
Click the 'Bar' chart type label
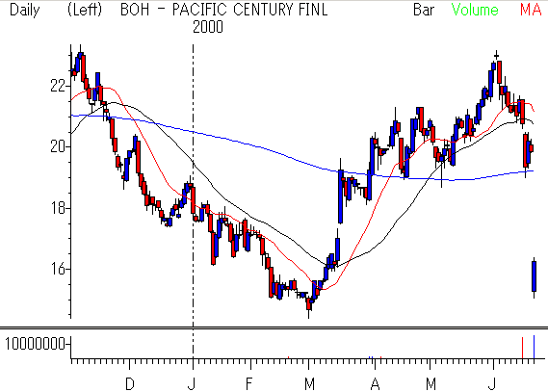[424, 10]
